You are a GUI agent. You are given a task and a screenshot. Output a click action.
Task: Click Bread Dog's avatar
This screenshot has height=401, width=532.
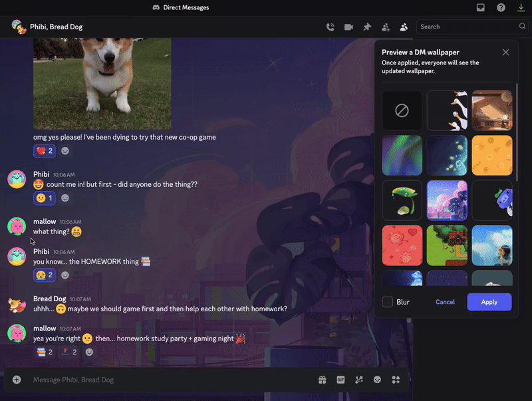point(17,305)
